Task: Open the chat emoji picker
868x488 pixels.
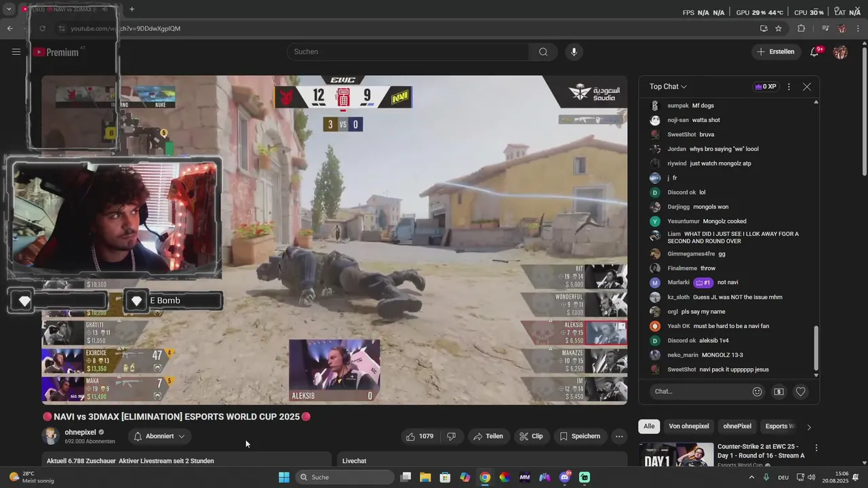Action: point(757,391)
